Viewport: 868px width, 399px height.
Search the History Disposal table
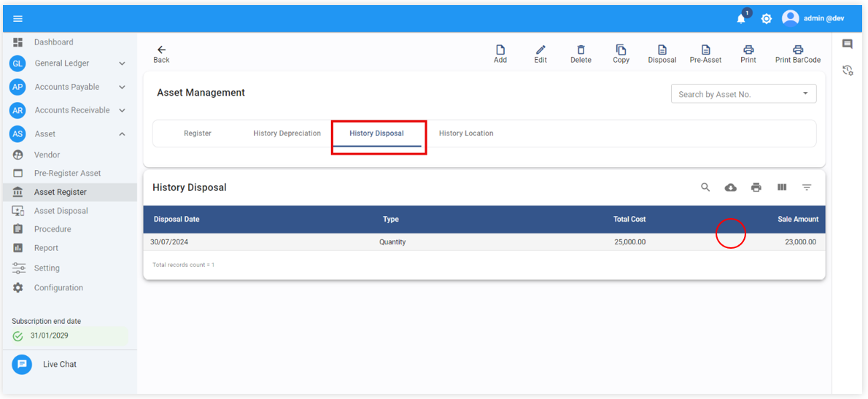tap(705, 187)
